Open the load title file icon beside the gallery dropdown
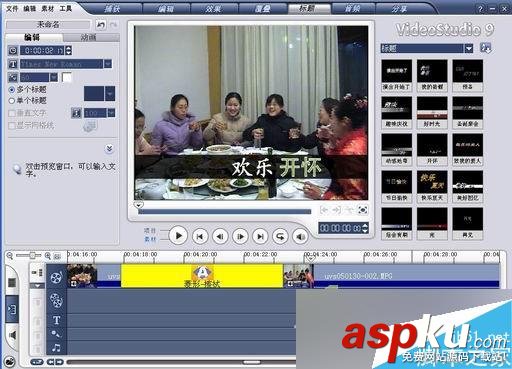512x369 pixels. coord(485,48)
